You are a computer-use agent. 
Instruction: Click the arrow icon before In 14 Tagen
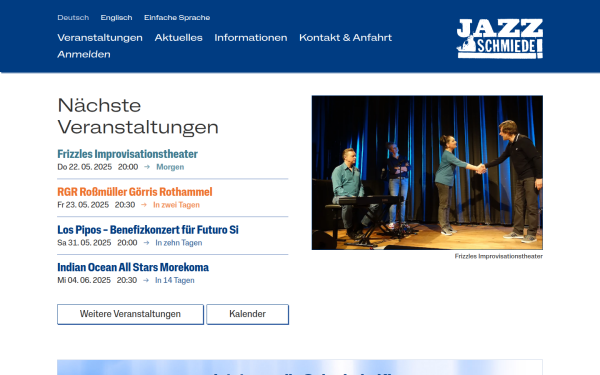[x=146, y=280]
